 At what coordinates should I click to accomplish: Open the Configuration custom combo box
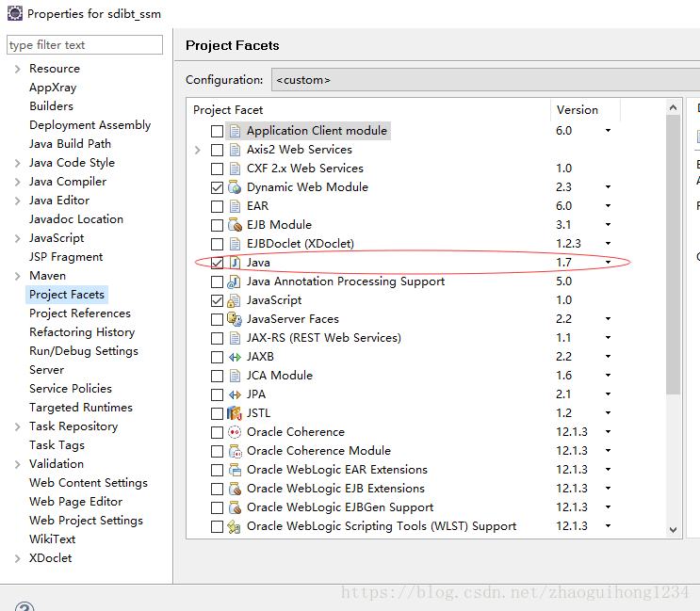click(x=486, y=80)
